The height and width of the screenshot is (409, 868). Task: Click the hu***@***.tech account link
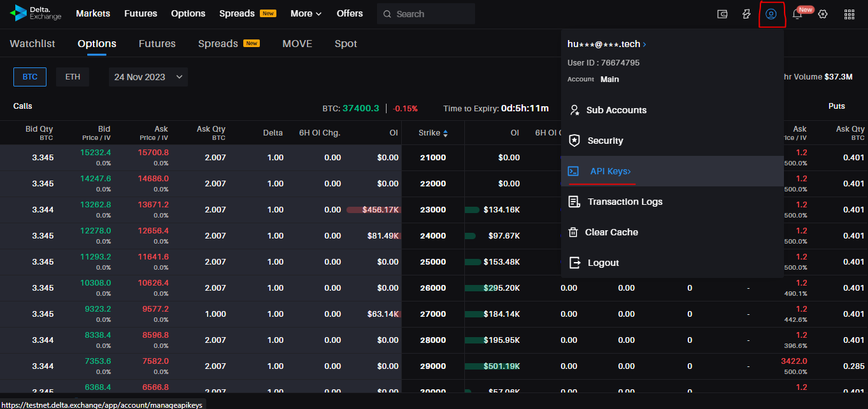pos(607,44)
